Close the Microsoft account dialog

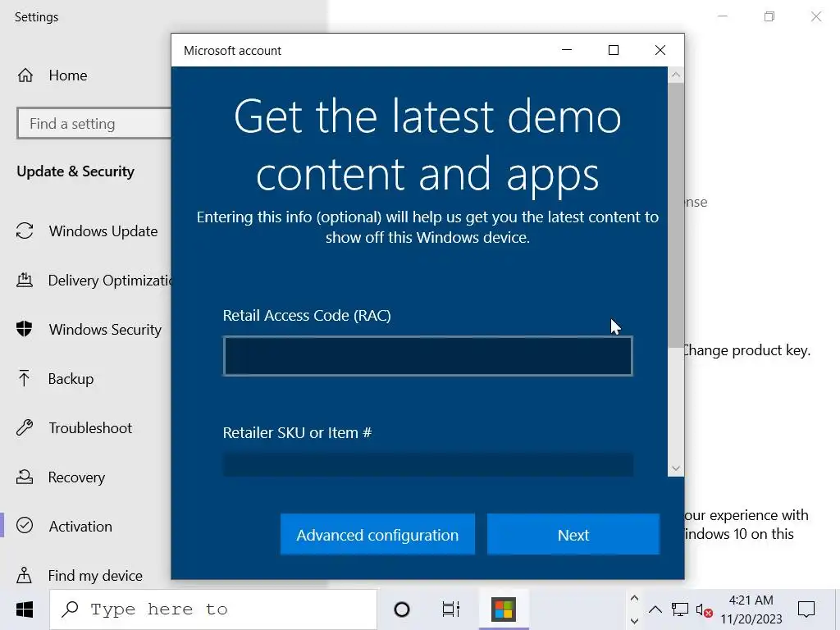(x=660, y=50)
